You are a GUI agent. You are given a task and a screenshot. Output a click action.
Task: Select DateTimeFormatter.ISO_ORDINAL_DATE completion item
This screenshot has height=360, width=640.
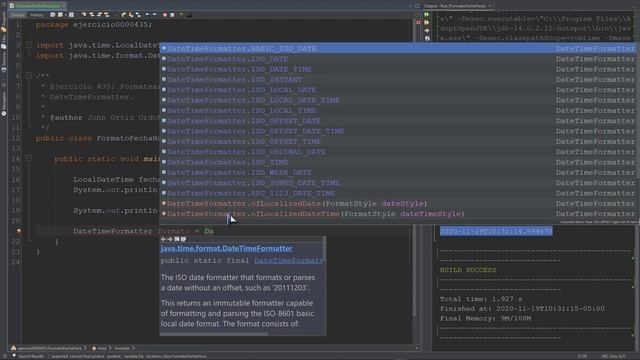click(x=398, y=152)
